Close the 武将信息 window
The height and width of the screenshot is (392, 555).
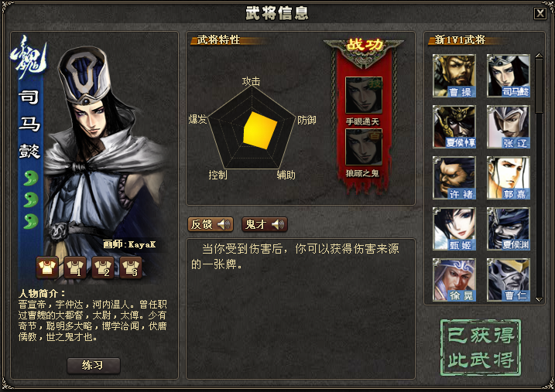(x=540, y=13)
